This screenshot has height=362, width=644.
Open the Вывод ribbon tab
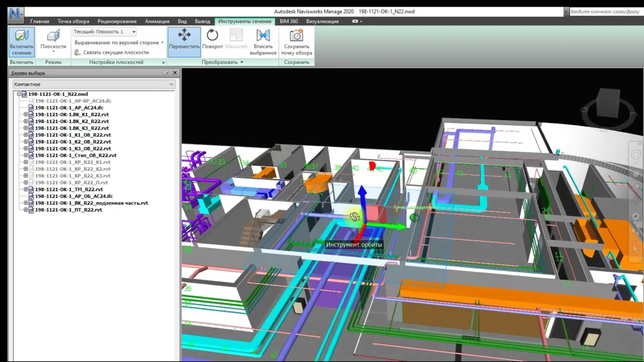pyautogui.click(x=202, y=22)
